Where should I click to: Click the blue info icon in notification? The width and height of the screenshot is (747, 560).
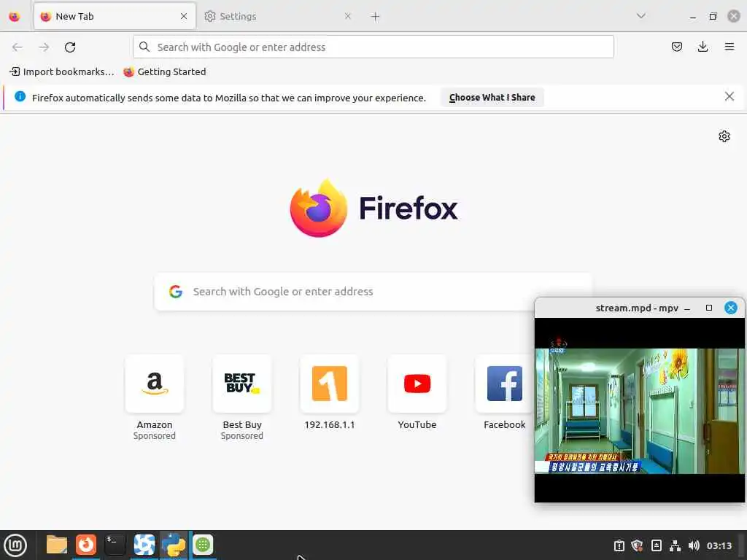(20, 97)
